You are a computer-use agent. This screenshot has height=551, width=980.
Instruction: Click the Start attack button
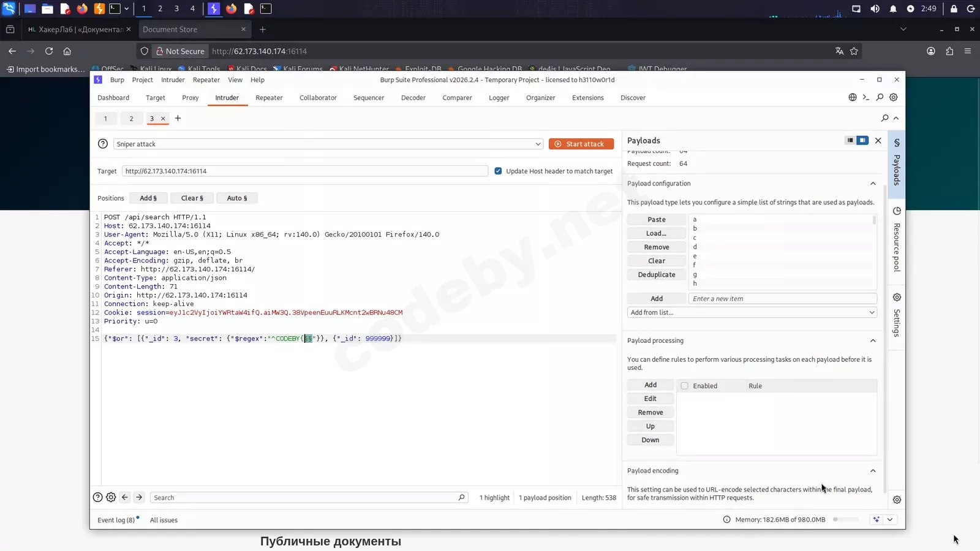click(x=581, y=144)
